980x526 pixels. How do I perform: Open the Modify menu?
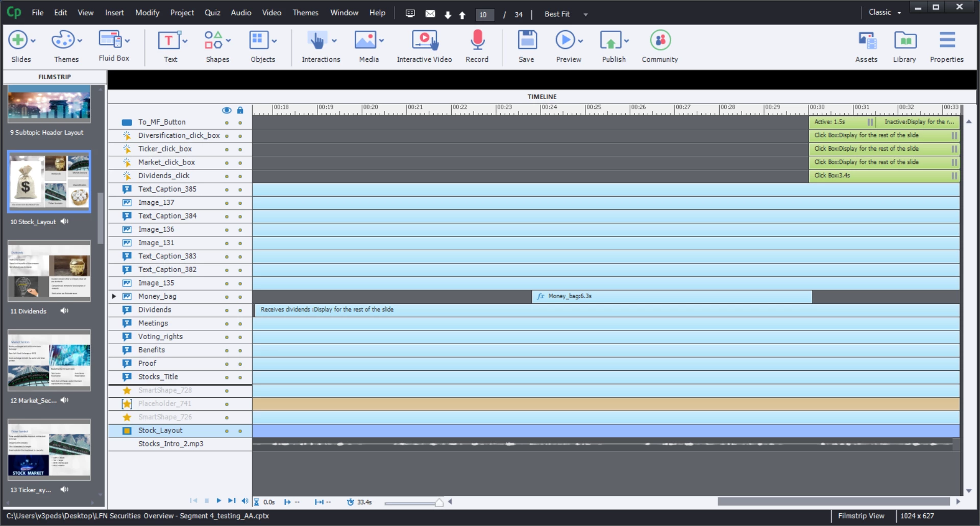[x=147, y=13]
